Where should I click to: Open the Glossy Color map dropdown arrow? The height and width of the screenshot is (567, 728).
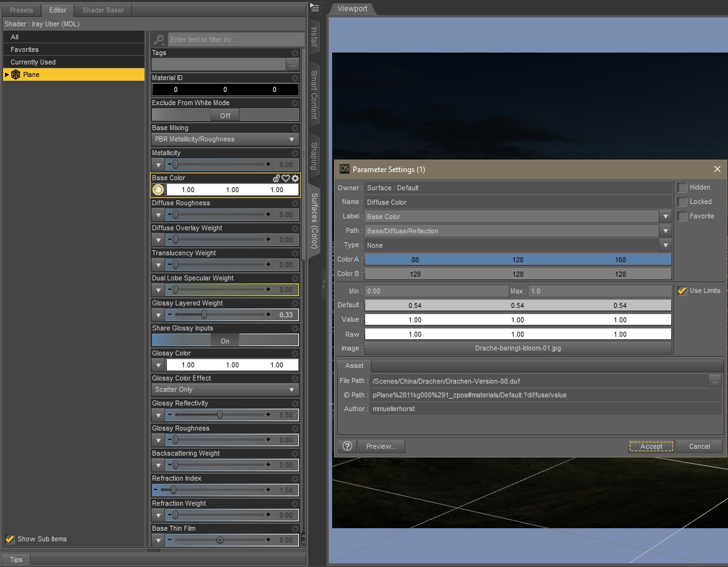point(158,365)
